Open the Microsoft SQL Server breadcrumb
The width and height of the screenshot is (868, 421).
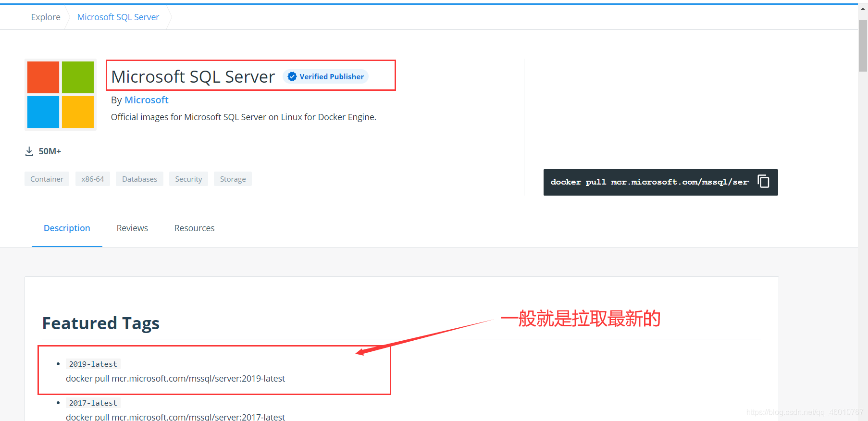[118, 17]
